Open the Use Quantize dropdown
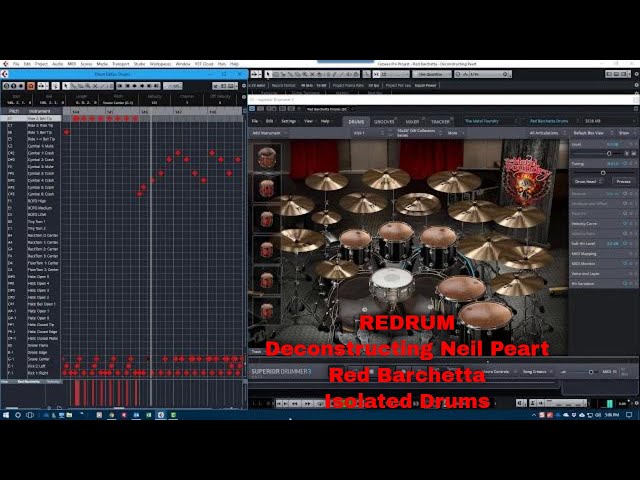The width and height of the screenshot is (640, 480). pos(431,74)
